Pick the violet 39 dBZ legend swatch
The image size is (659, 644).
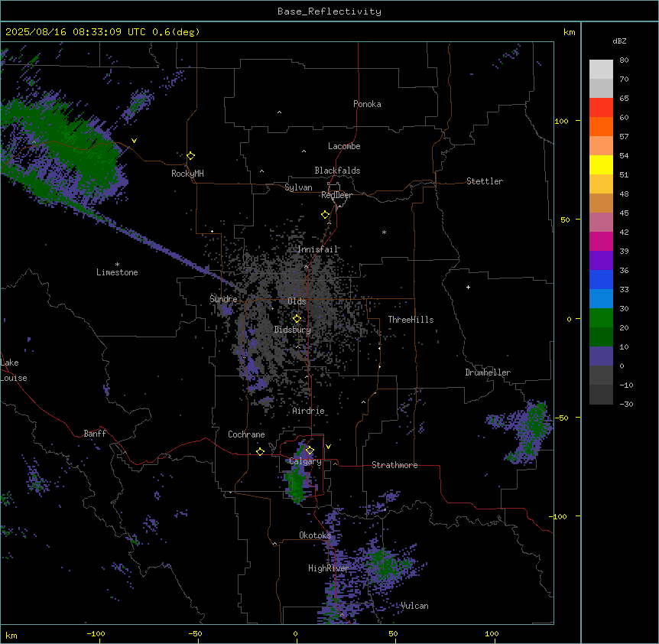coord(601,260)
